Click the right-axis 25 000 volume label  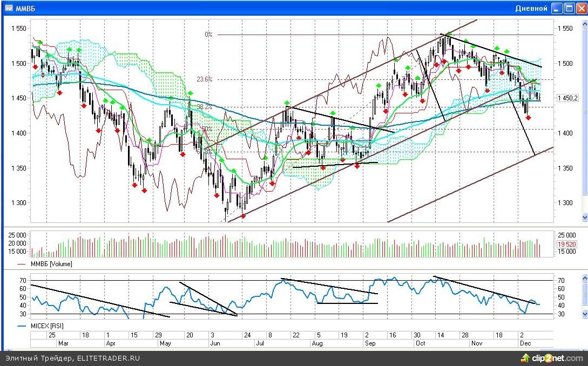pos(567,235)
